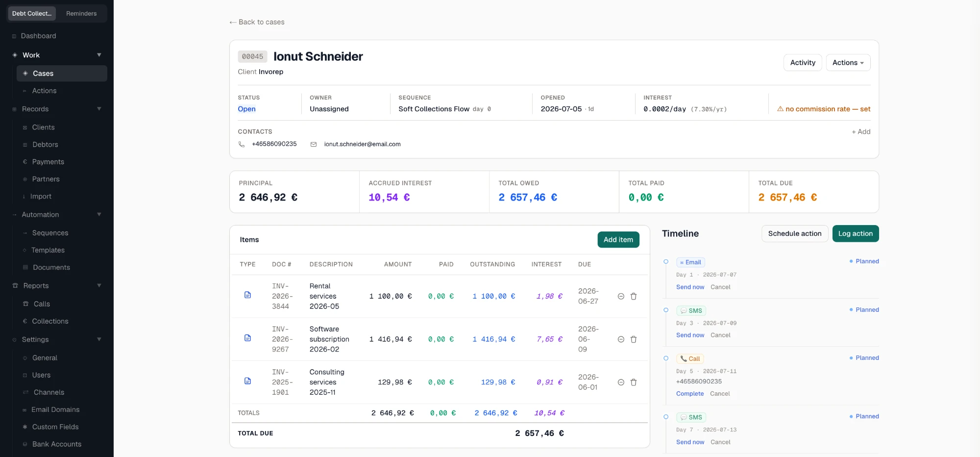Collapse the Work section in sidebar
This screenshot has height=457, width=980.
[x=99, y=55]
